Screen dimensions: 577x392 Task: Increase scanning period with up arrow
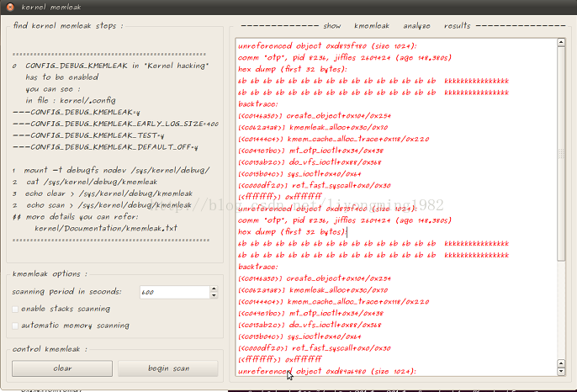pos(214,289)
